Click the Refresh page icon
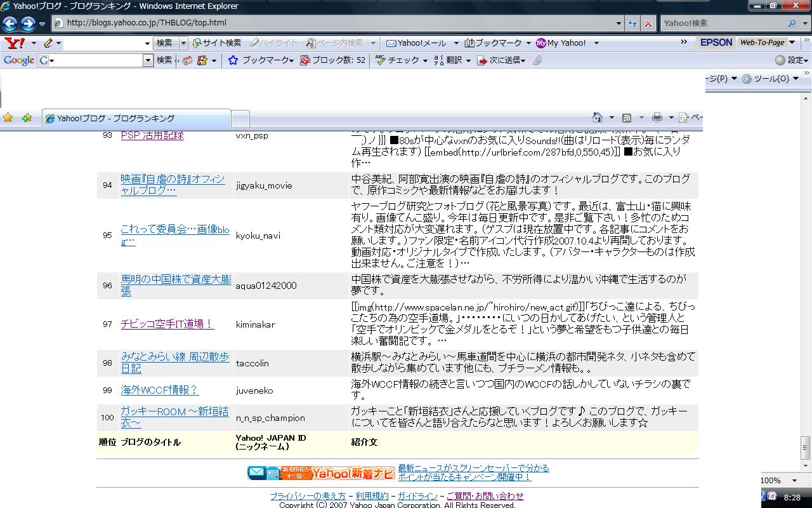The height and width of the screenshot is (508, 812). click(632, 23)
